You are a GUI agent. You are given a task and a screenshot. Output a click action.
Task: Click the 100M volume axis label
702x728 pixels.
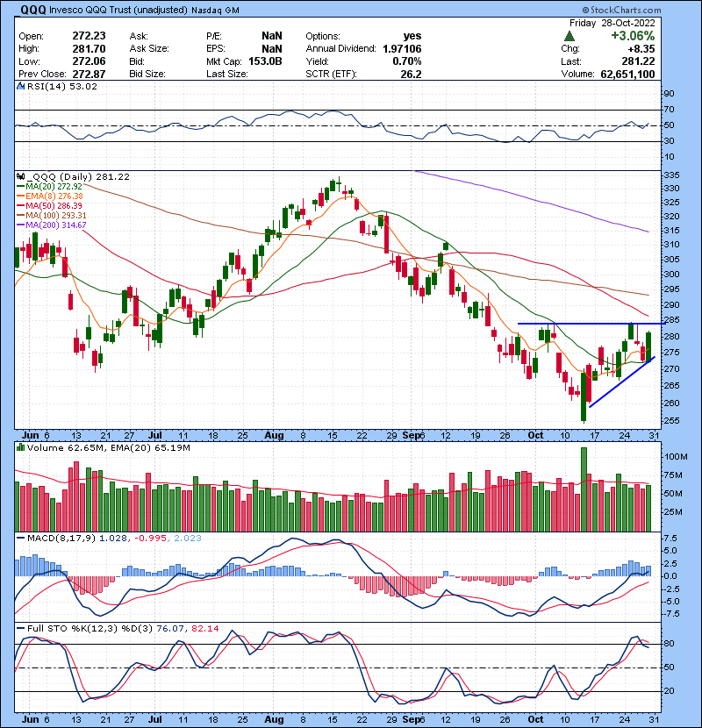point(676,457)
